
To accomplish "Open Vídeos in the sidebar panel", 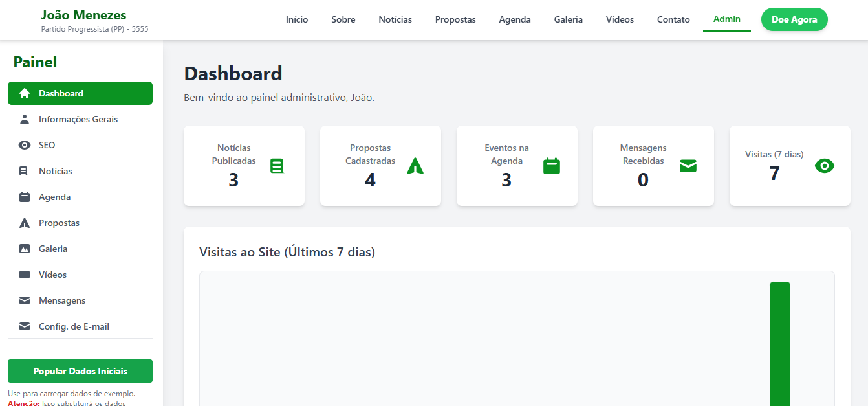I will pyautogui.click(x=52, y=275).
